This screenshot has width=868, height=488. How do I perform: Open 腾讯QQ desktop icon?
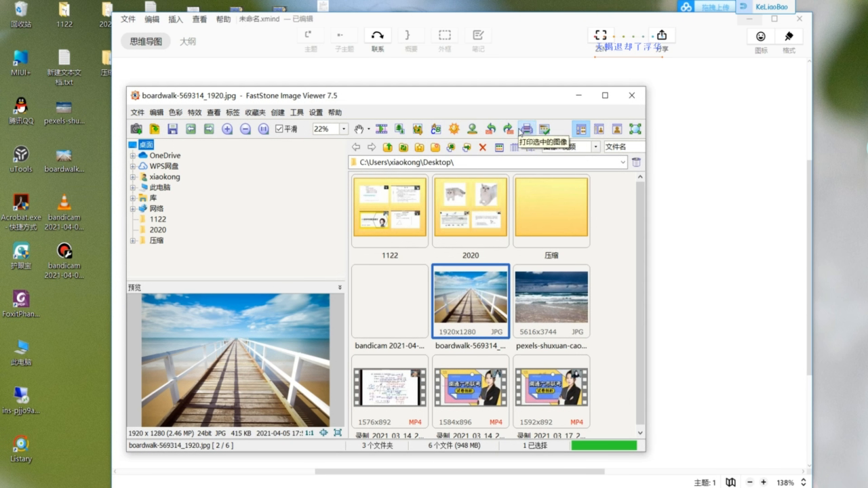(x=21, y=111)
